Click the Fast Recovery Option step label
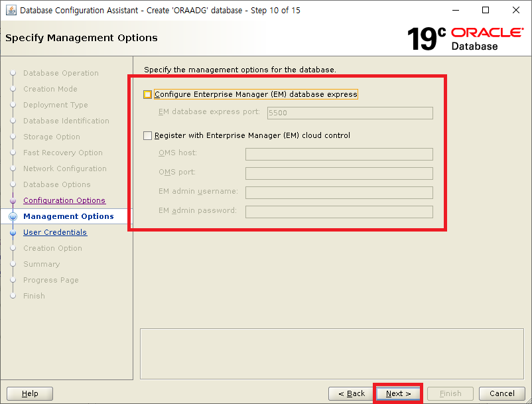The height and width of the screenshot is (404, 532). click(x=63, y=153)
